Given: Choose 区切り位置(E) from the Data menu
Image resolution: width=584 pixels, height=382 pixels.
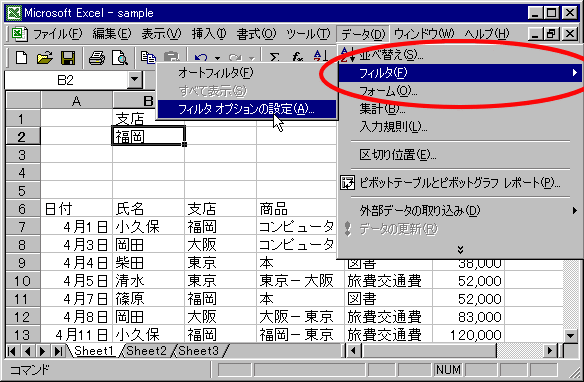Looking at the screenshot, I should (x=460, y=154).
